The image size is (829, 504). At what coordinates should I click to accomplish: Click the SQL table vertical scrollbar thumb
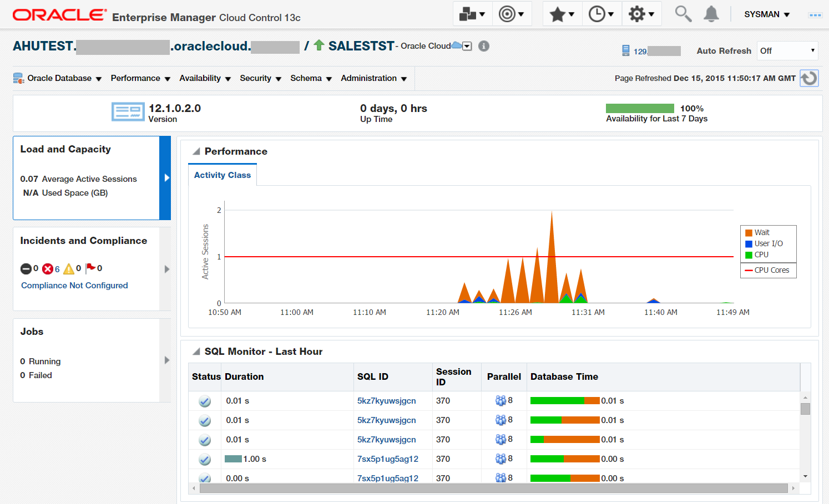pyautogui.click(x=805, y=409)
